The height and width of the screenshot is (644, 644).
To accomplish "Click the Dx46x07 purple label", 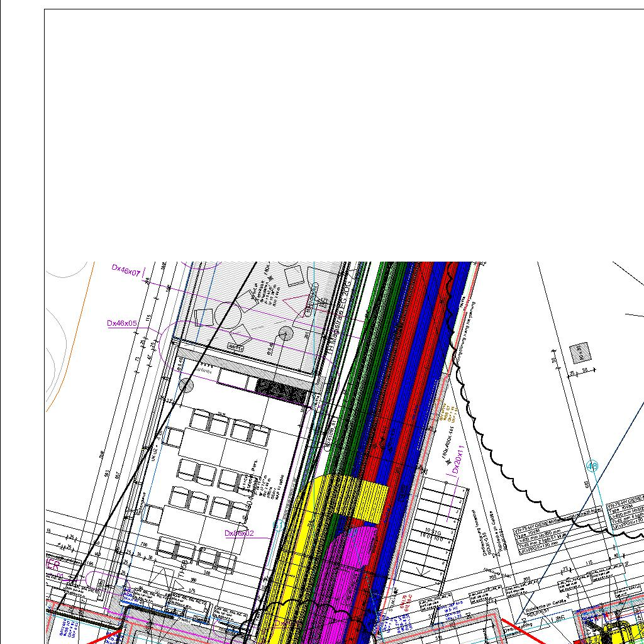I will tap(126, 270).
